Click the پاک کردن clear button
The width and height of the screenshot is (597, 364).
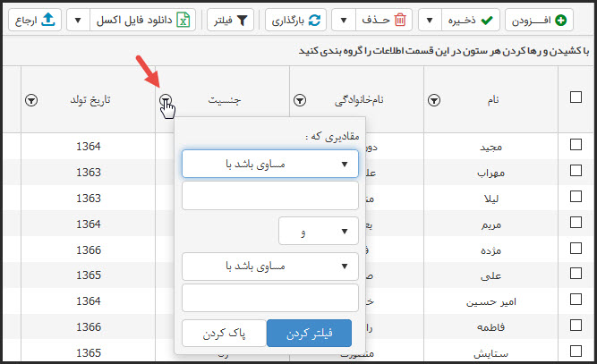click(225, 334)
